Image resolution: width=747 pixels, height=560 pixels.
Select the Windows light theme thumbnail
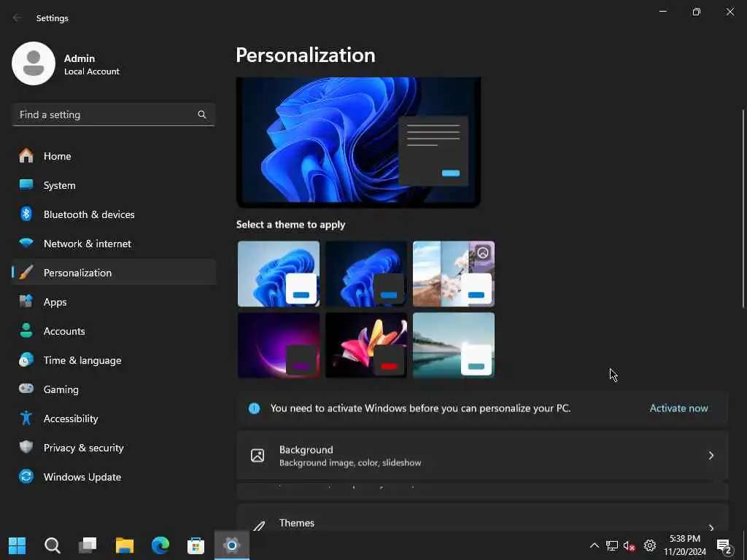tap(279, 273)
